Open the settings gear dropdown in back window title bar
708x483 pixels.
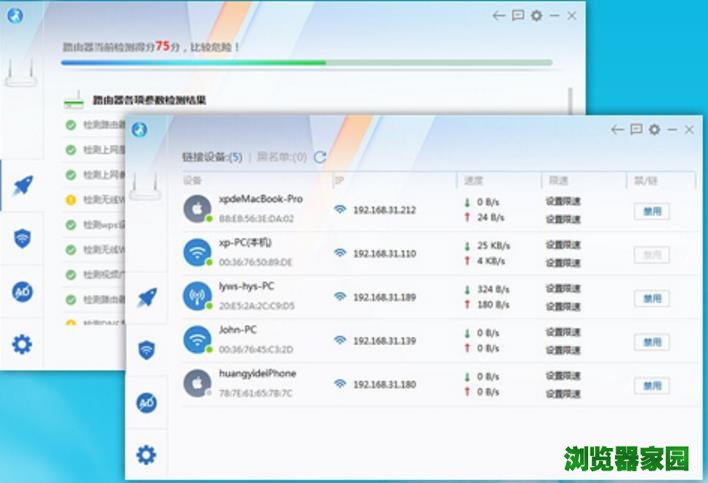537,15
